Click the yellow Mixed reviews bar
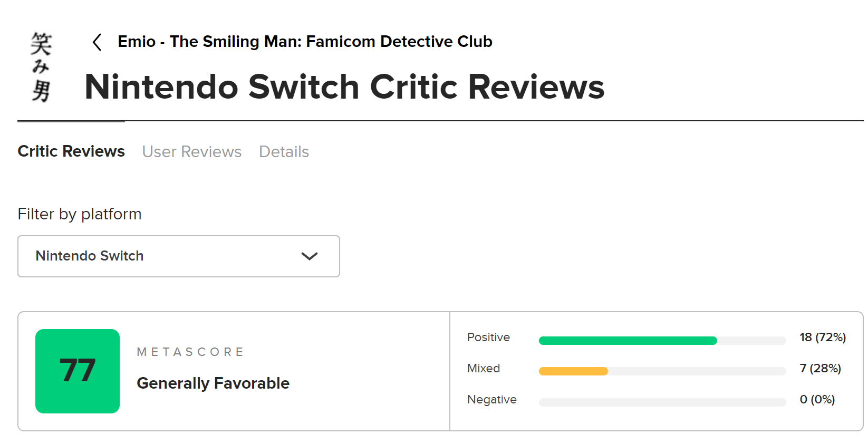 573,371
